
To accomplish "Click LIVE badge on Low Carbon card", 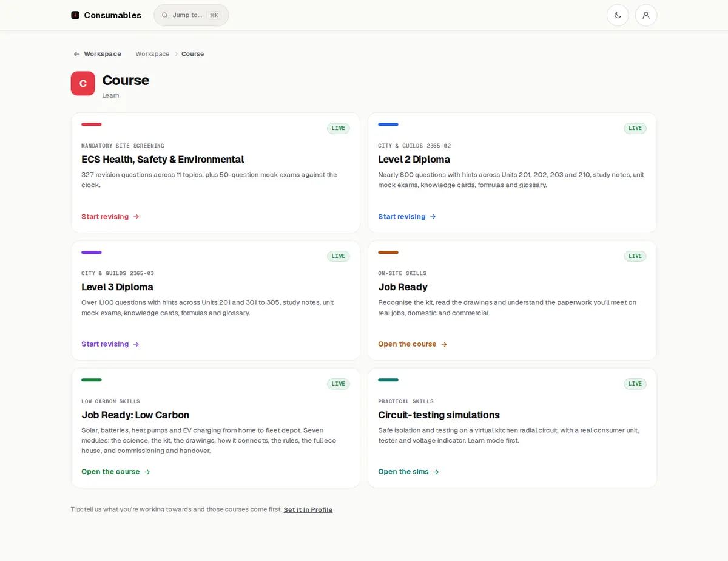I will tap(339, 384).
